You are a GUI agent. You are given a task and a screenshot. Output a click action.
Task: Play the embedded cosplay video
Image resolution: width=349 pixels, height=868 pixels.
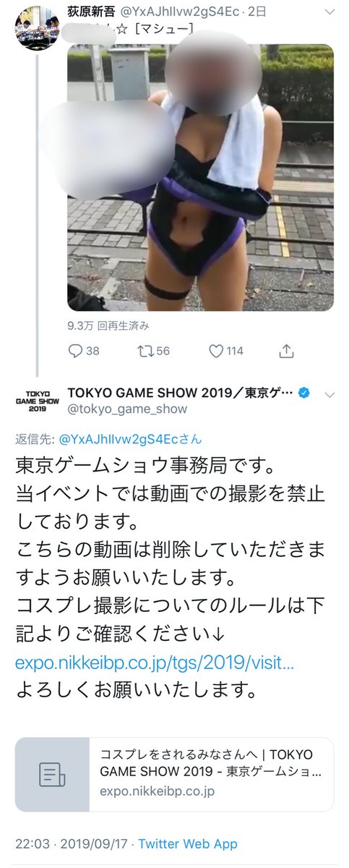[x=201, y=177]
